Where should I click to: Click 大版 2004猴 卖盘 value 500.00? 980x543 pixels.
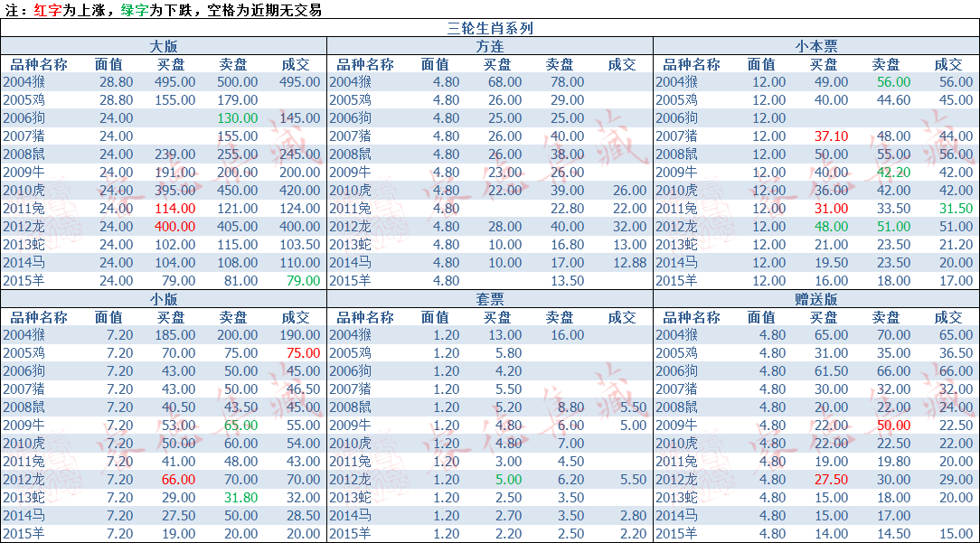point(238,82)
